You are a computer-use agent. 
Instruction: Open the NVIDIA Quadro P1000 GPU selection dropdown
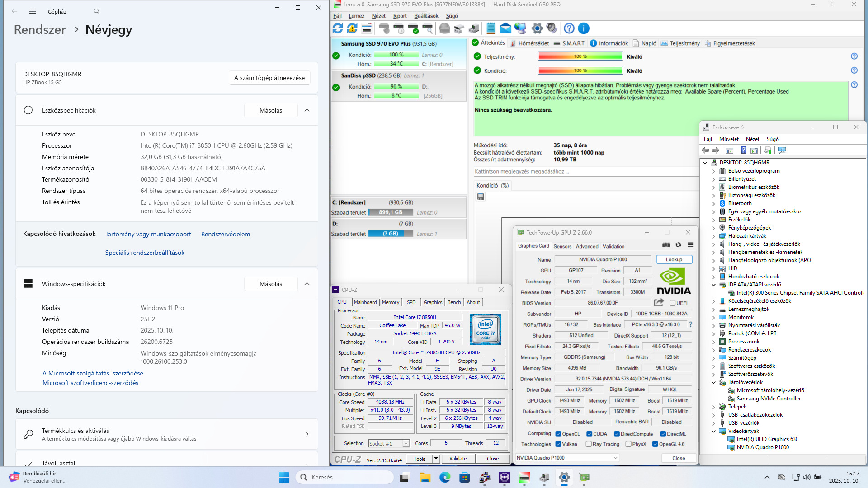[x=567, y=458]
